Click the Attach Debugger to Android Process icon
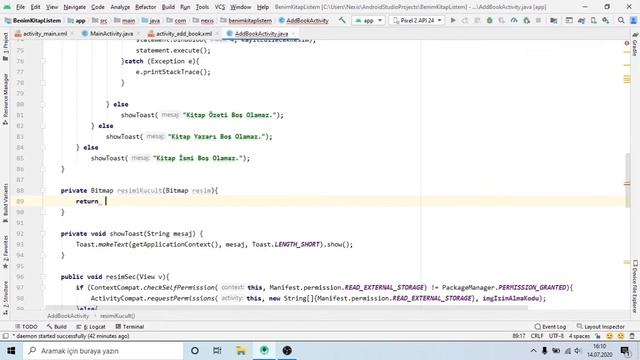Screen dimensions: 640x360 tap(527, 20)
